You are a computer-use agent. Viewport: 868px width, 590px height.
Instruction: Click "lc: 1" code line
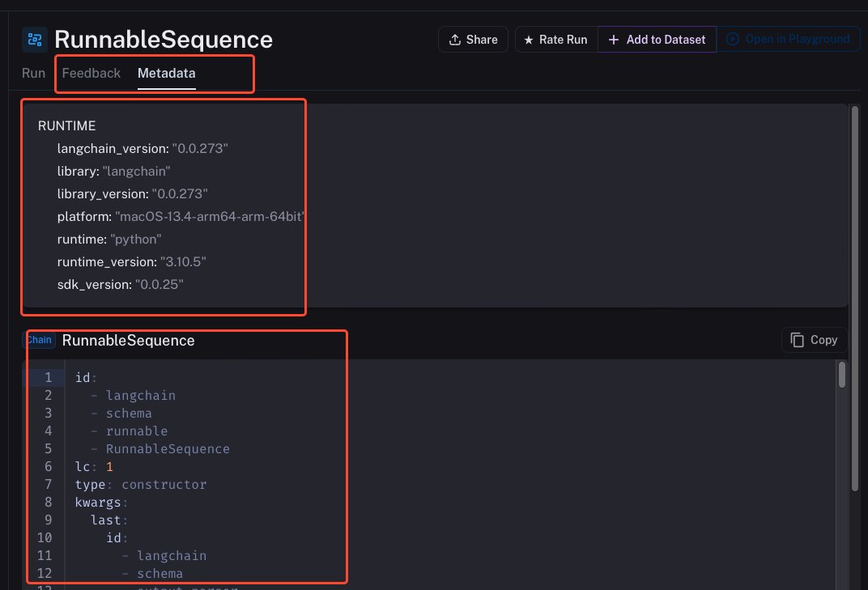point(94,467)
